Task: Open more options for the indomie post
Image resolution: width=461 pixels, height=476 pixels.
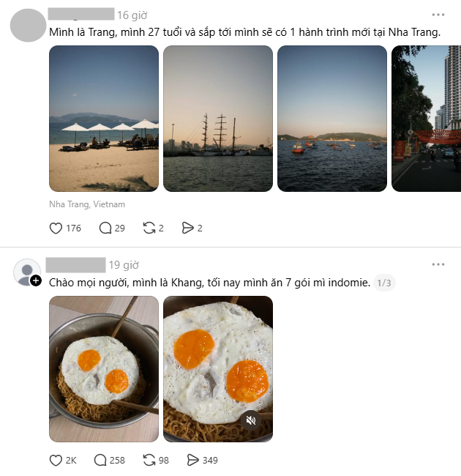Action: [438, 264]
